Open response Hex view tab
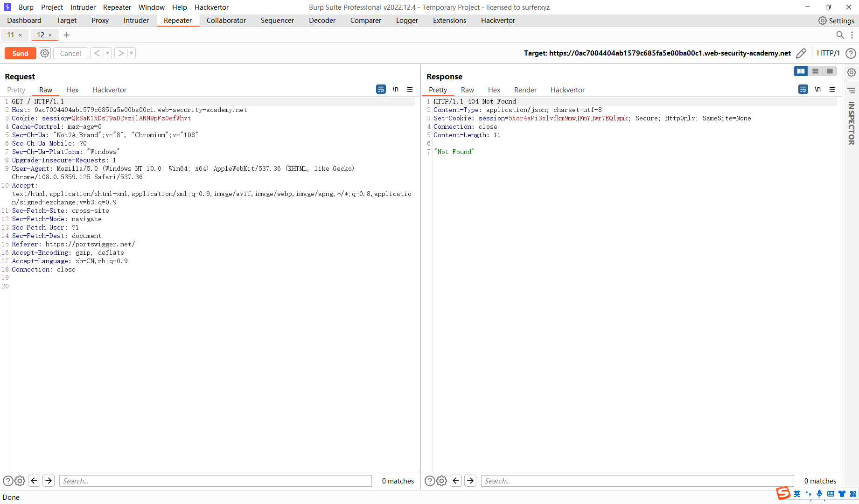 494,90
